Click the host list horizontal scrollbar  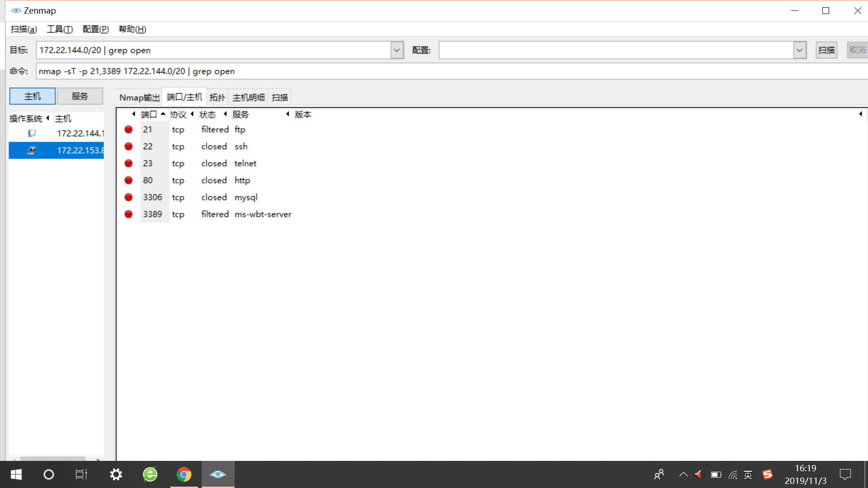click(x=53, y=458)
